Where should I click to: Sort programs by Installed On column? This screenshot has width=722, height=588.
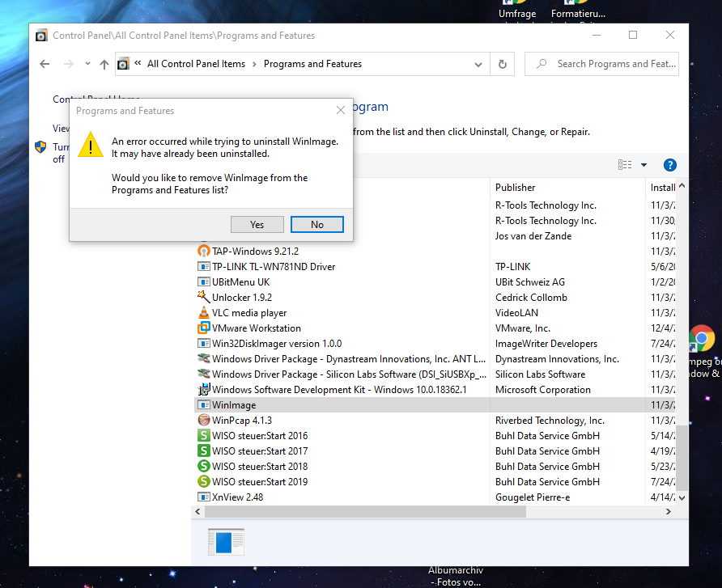[662, 188]
